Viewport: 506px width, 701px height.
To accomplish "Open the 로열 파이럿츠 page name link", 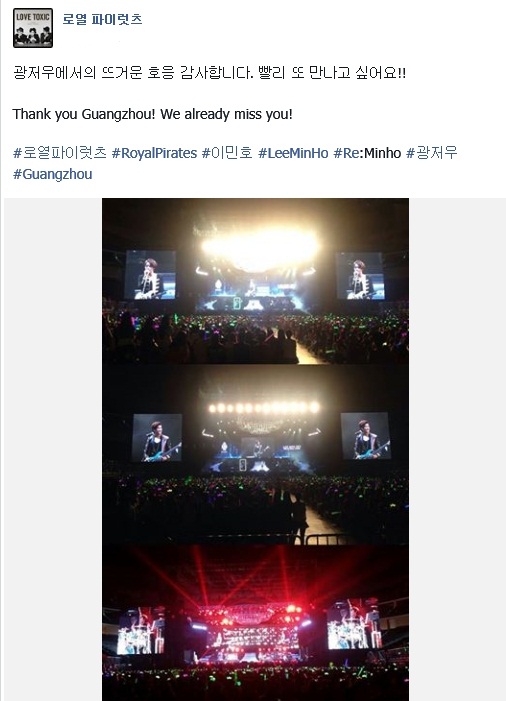I will [102, 19].
